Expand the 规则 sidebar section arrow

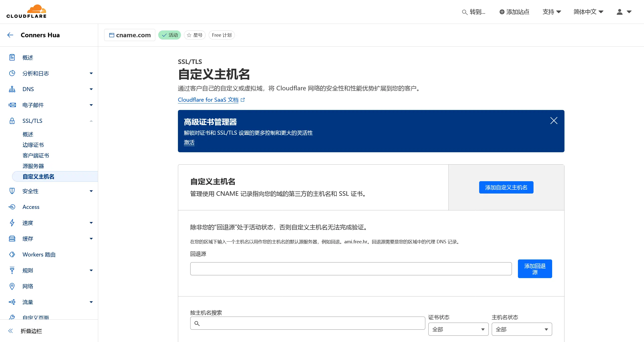tap(91, 270)
